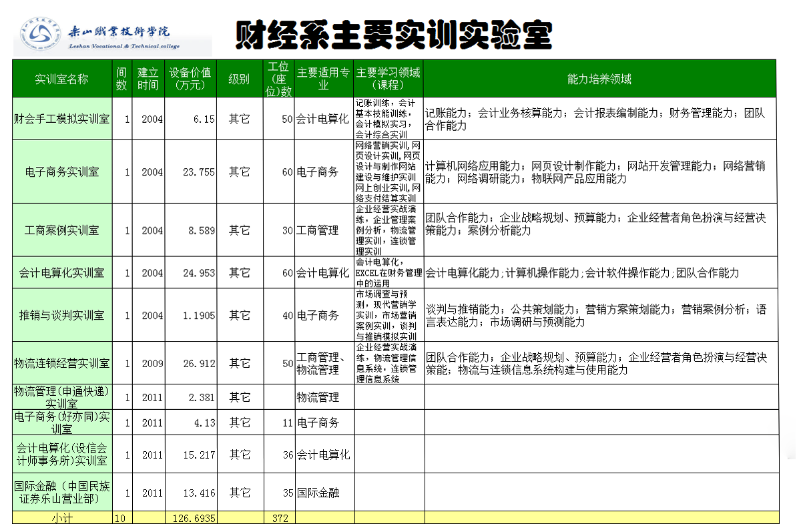This screenshot has height=532, width=797.
Task: Click the Leshan Vocational college logo
Action: [112, 36]
